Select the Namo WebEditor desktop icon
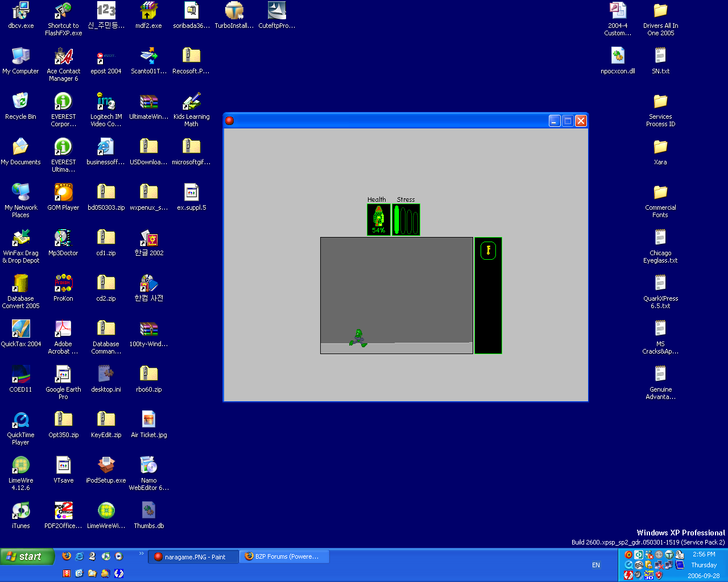This screenshot has width=728, height=582. click(x=148, y=473)
